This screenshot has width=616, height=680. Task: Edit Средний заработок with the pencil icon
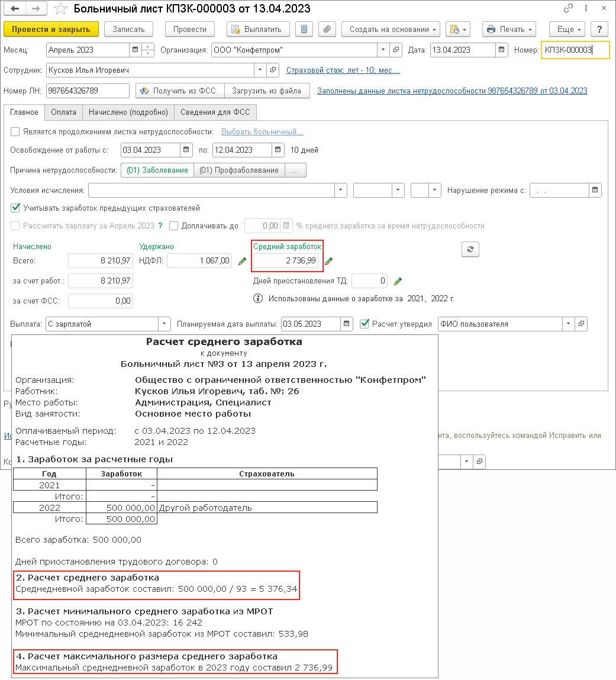point(329,260)
